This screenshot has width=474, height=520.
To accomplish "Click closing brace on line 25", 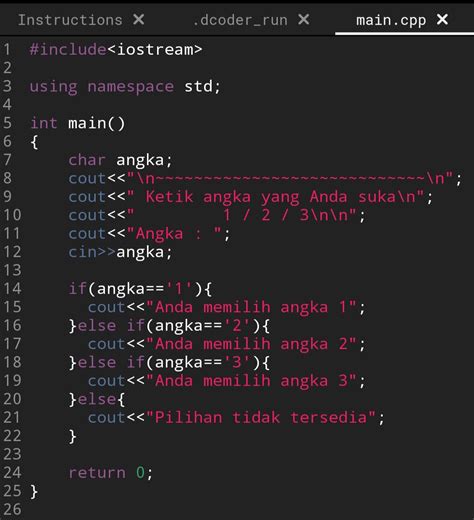I will 34,492.
